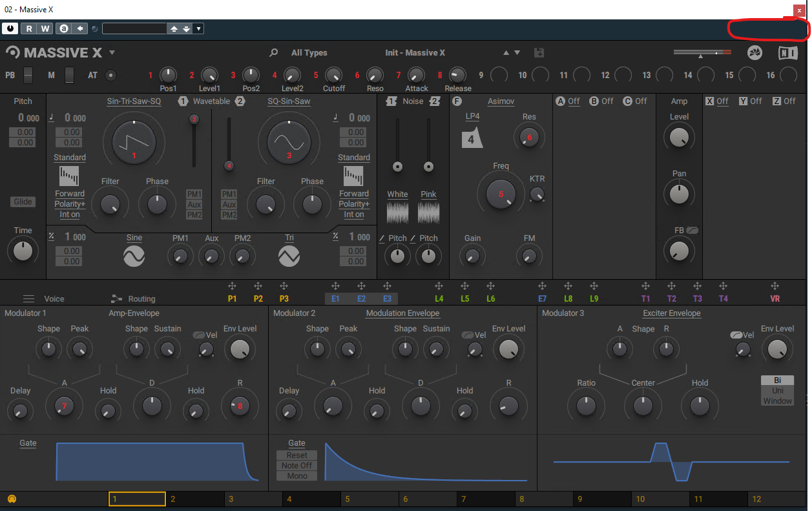Screen dimensions: 812x511
Task: Toggle the Read automation R button
Action: [29, 28]
